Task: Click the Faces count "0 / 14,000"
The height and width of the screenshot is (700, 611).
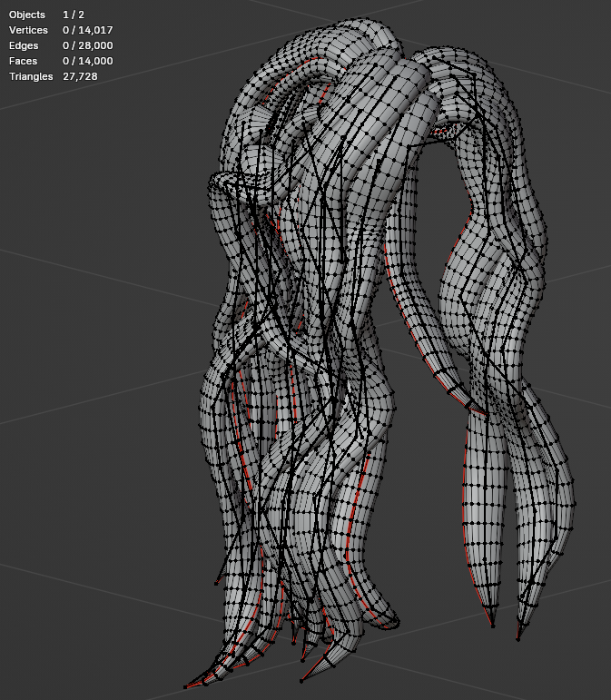Action: tap(88, 61)
